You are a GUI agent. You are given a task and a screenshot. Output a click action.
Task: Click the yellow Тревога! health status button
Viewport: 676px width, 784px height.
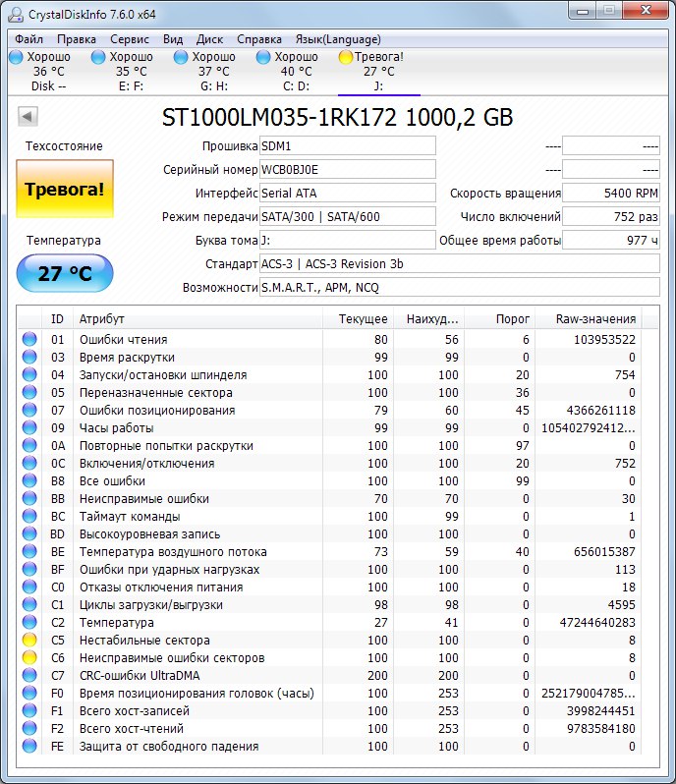65,189
